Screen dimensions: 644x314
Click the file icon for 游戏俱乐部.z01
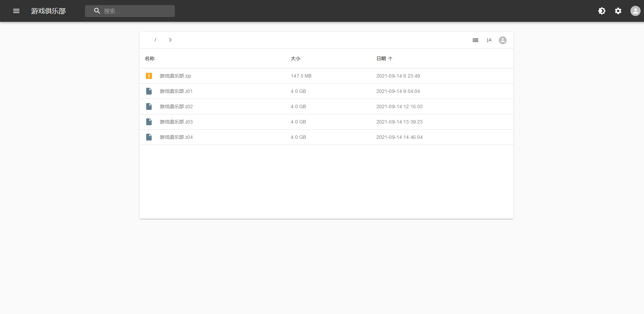149,91
